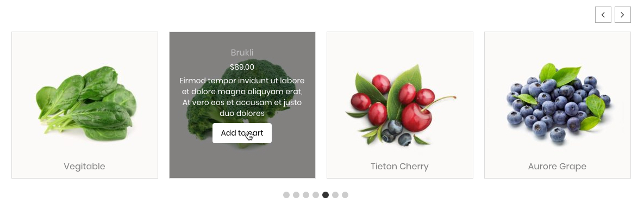Open the spinach Vegitable product image

86,103
